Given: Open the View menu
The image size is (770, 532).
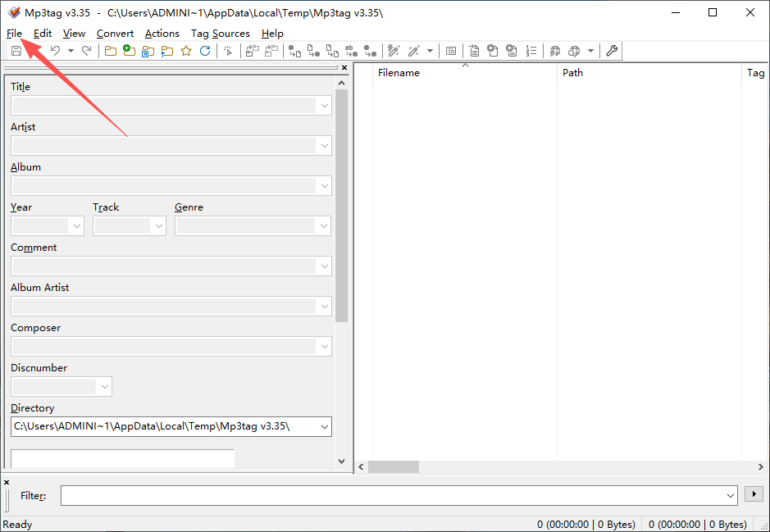Looking at the screenshot, I should [x=74, y=34].
